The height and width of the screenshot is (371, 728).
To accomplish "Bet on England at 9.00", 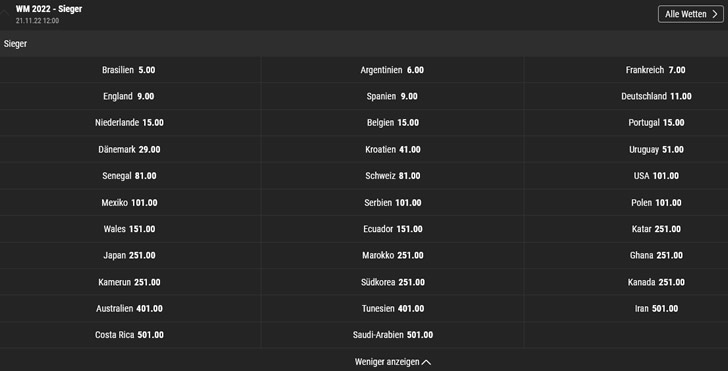I will click(x=130, y=97).
